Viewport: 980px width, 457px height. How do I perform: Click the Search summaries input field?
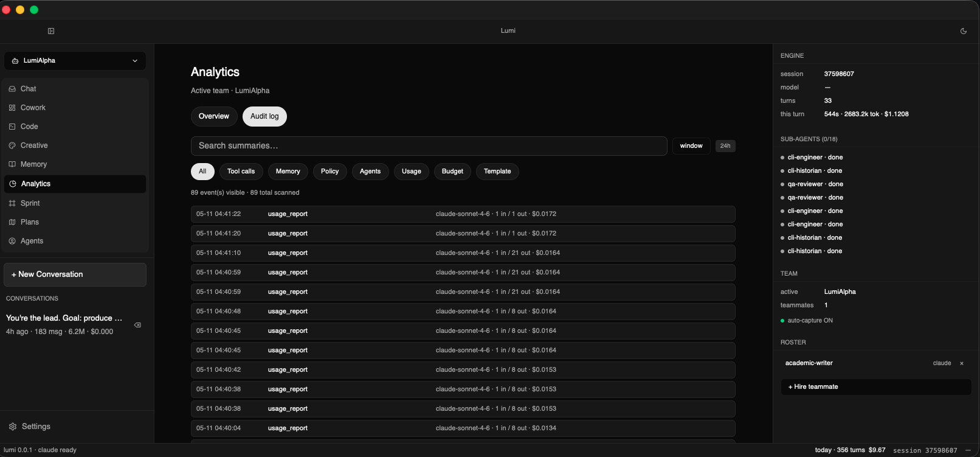pyautogui.click(x=429, y=146)
